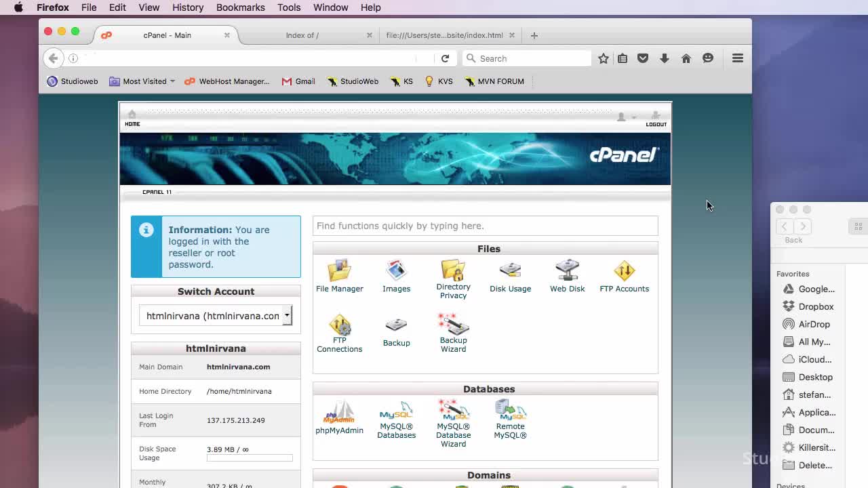Open the Studioweb bookmark
The height and width of the screenshot is (488, 868).
tap(73, 81)
